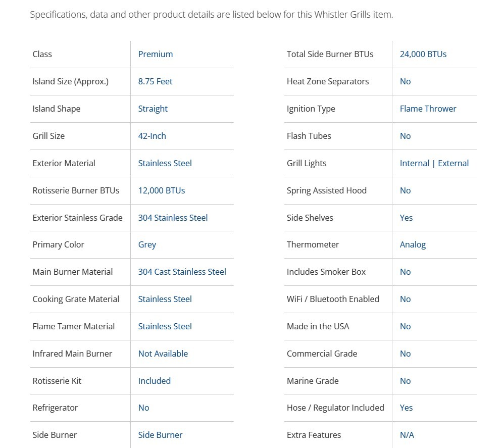Select the Grey primary color link
Image resolution: width=503 pixels, height=448 pixels.
point(147,244)
